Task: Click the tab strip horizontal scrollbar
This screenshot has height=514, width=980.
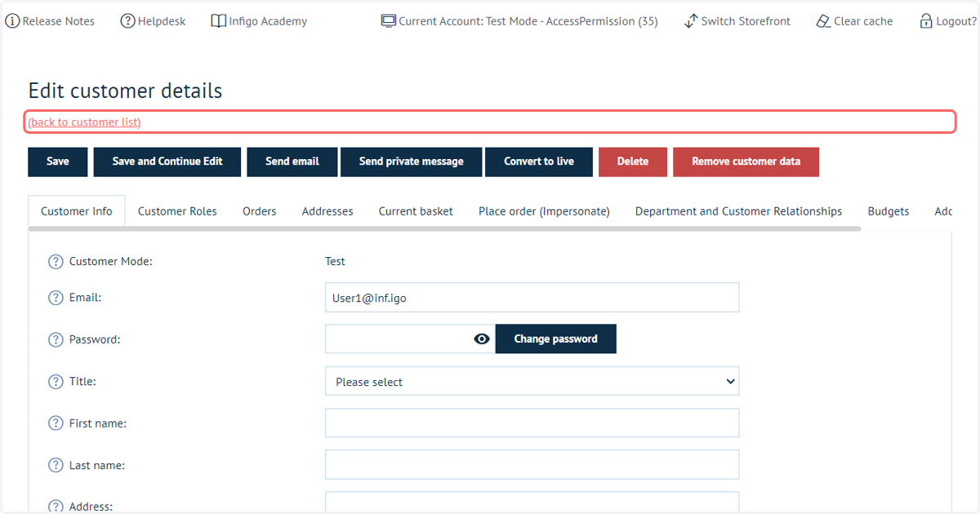Action: click(445, 229)
